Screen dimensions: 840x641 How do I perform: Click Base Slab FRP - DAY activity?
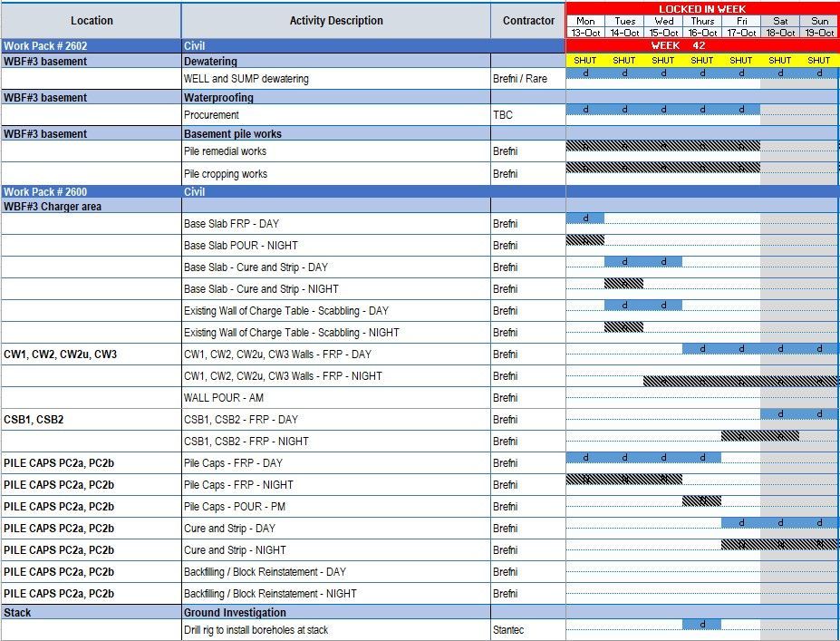point(336,224)
